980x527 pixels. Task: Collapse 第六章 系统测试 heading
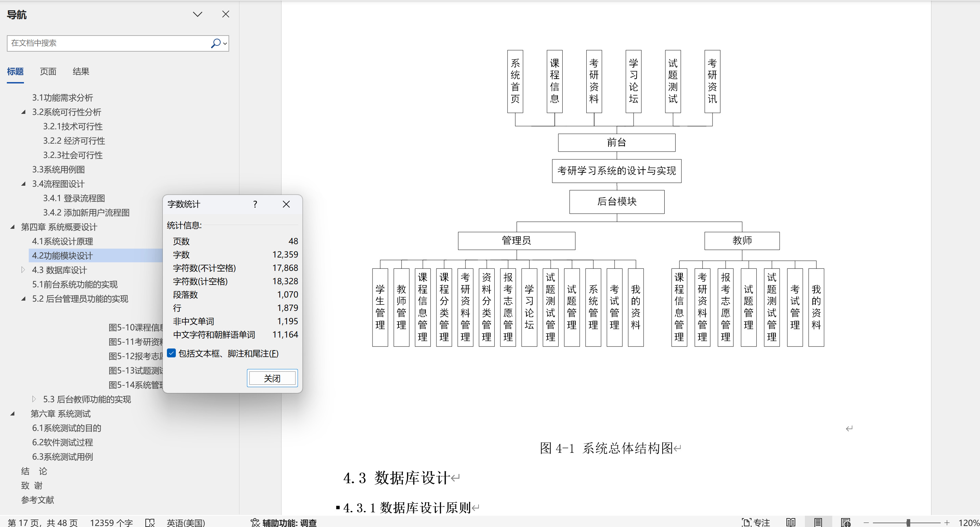coord(12,414)
